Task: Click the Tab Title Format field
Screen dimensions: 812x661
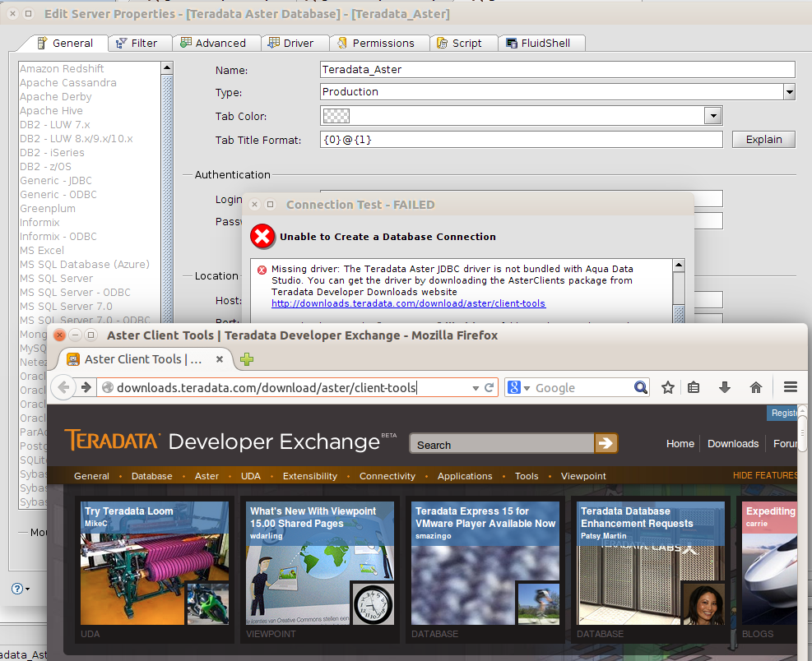Action: pos(521,139)
